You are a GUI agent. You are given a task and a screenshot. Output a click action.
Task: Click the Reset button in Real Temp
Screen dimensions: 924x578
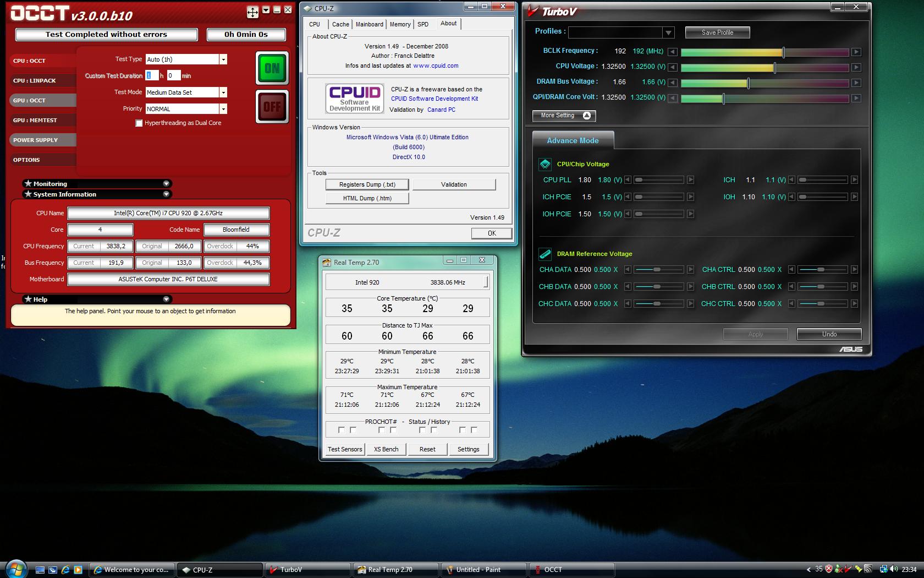427,449
